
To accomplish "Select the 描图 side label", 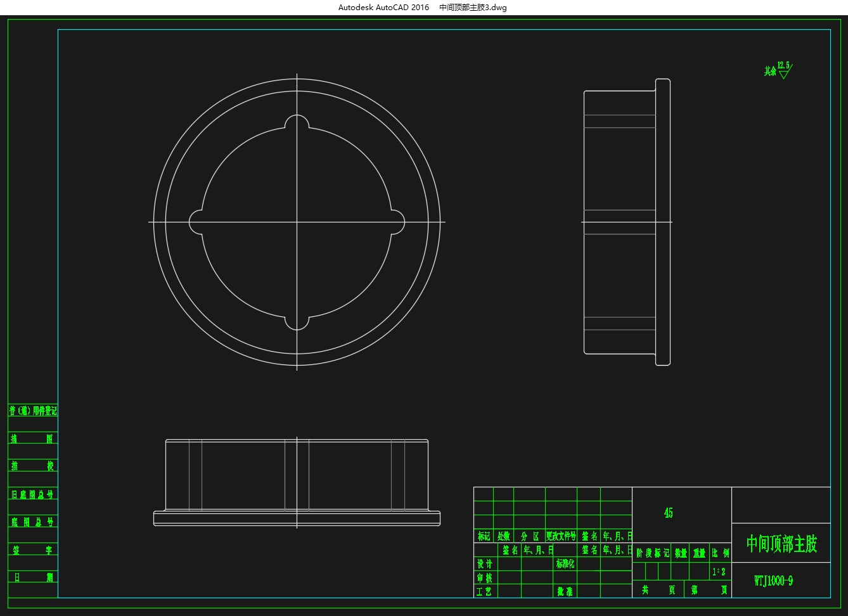I will pos(33,439).
